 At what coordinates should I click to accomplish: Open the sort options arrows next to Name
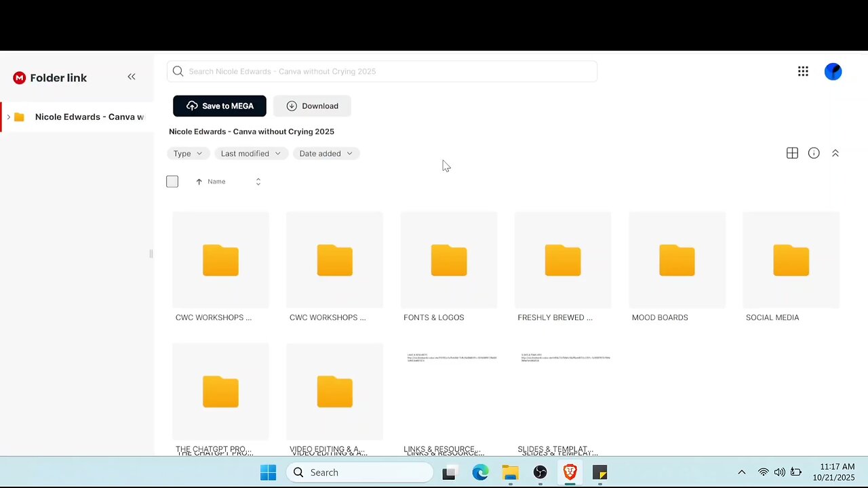(258, 182)
